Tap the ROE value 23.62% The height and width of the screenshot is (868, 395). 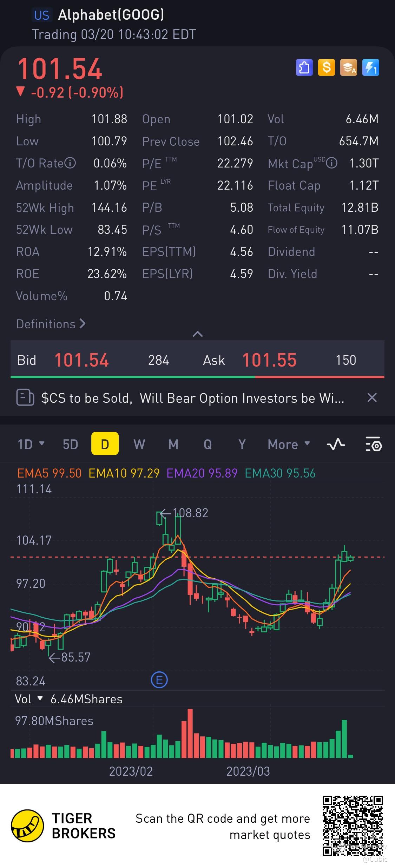(107, 274)
